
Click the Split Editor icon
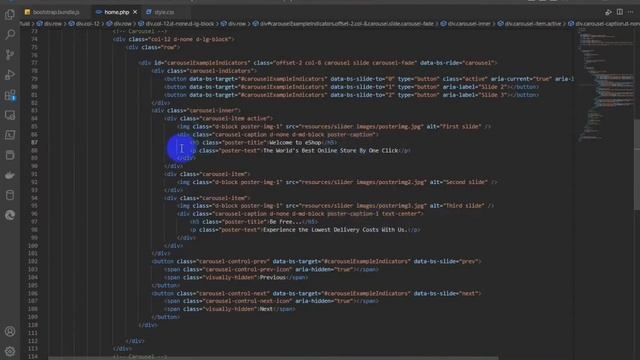[x=620, y=12]
